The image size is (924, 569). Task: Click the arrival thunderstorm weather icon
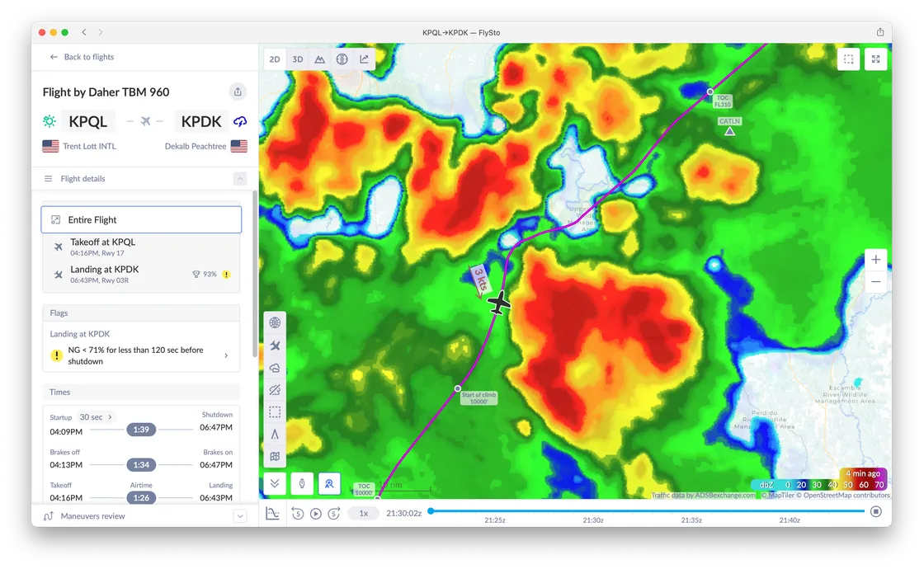pyautogui.click(x=240, y=121)
